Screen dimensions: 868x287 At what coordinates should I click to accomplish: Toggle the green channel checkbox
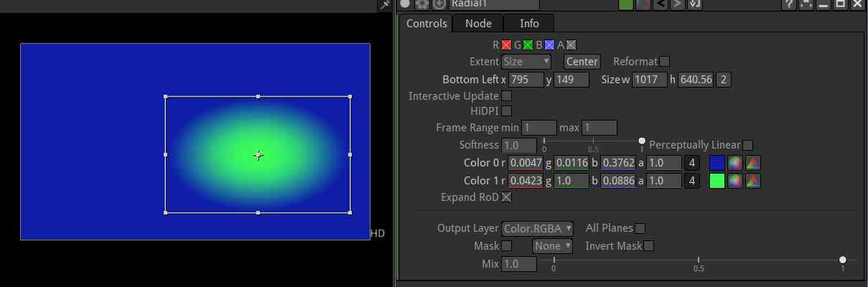[528, 45]
